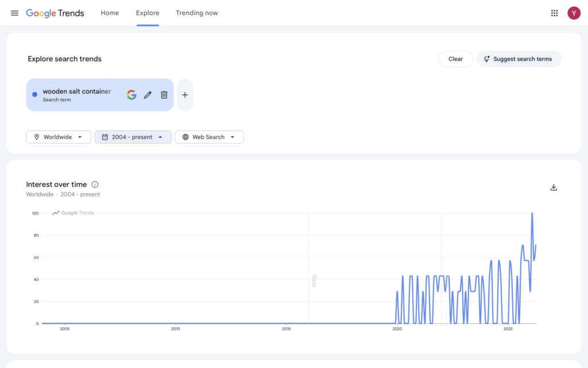Delete the wooden salt container term

pyautogui.click(x=164, y=95)
